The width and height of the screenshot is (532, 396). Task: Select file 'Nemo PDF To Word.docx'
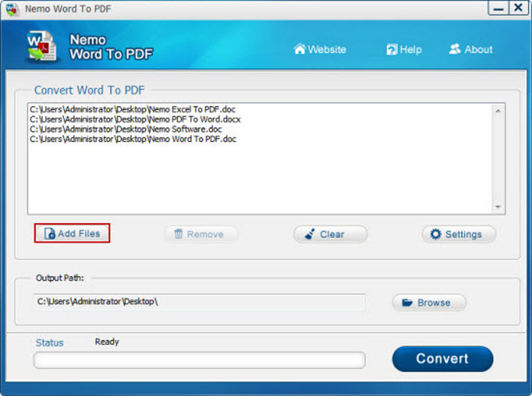click(x=135, y=120)
